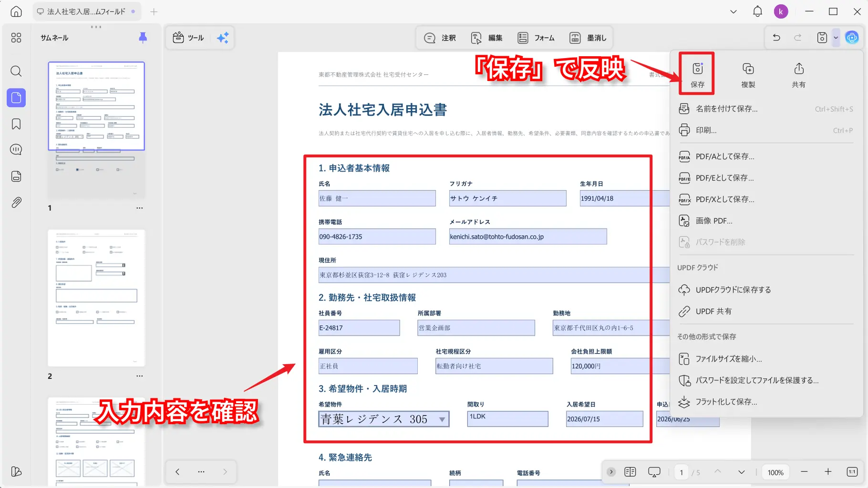Toggle the two-page reading view icon

[630, 472]
